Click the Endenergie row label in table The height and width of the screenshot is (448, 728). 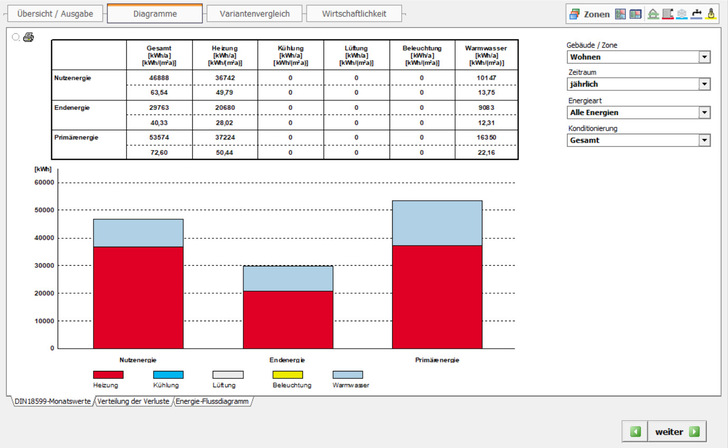(72, 108)
